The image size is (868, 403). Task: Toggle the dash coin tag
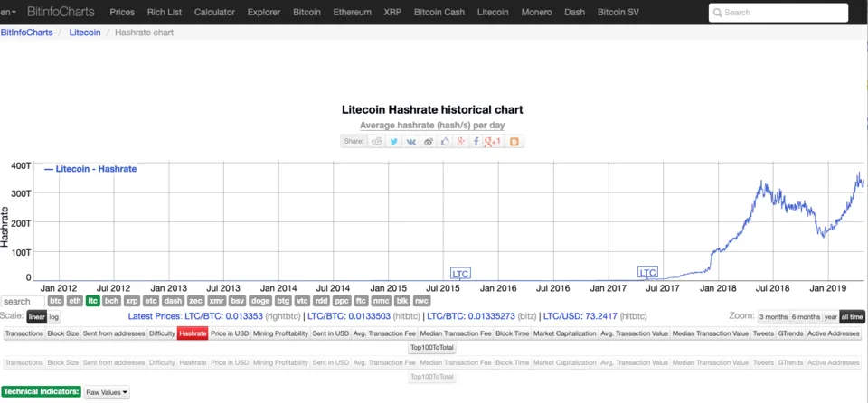tap(173, 301)
